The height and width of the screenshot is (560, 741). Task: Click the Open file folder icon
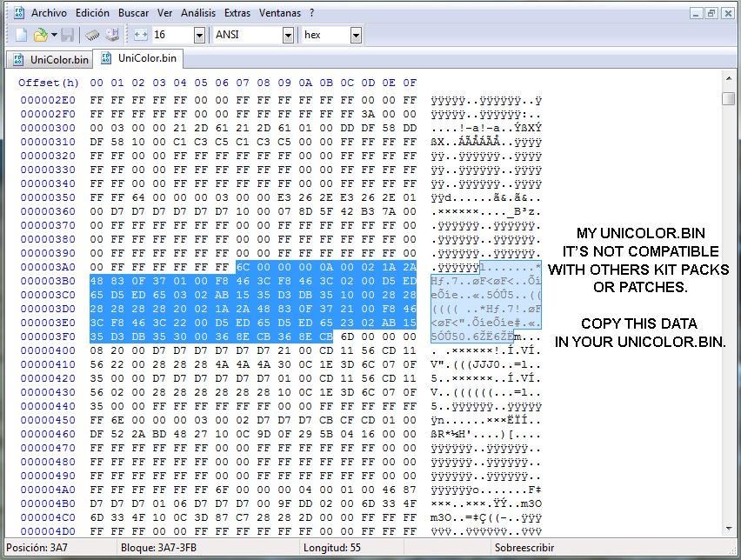[40, 35]
